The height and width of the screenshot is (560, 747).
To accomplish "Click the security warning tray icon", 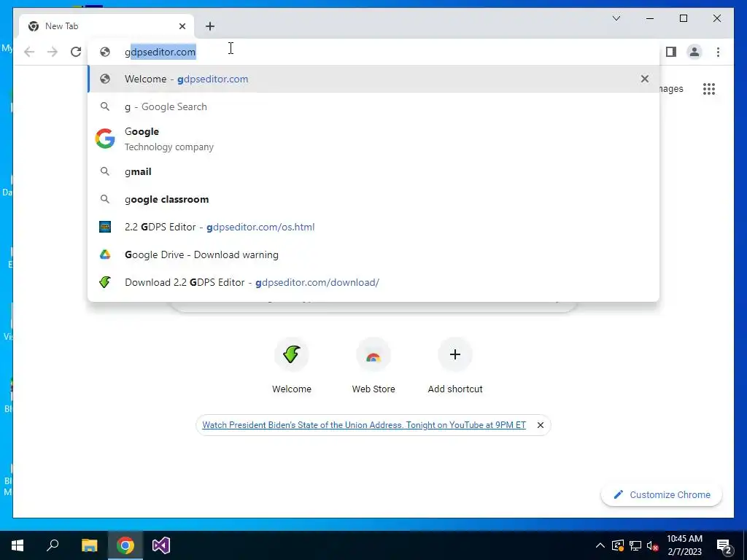I will pyautogui.click(x=618, y=545).
